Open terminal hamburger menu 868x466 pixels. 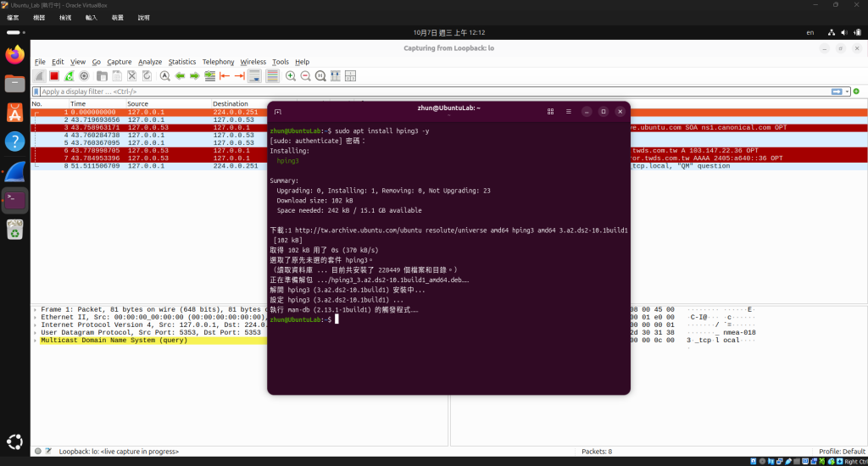point(569,112)
